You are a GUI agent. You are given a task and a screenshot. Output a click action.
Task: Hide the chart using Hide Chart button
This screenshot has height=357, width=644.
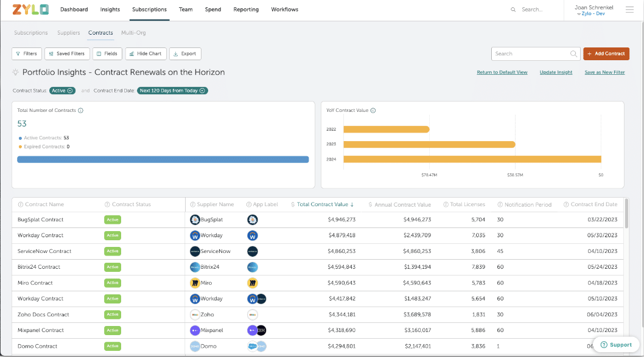[x=145, y=54]
